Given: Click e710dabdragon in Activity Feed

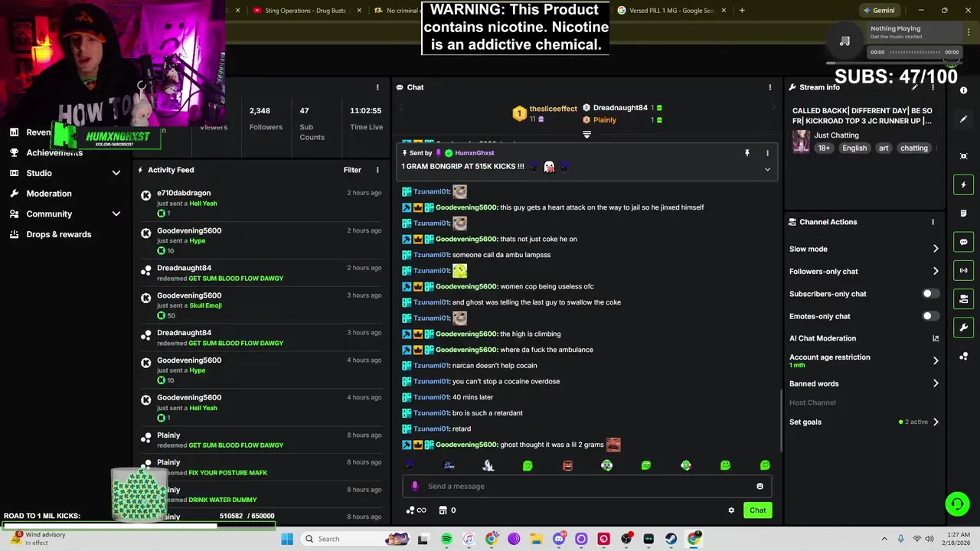Looking at the screenshot, I should pyautogui.click(x=184, y=193).
